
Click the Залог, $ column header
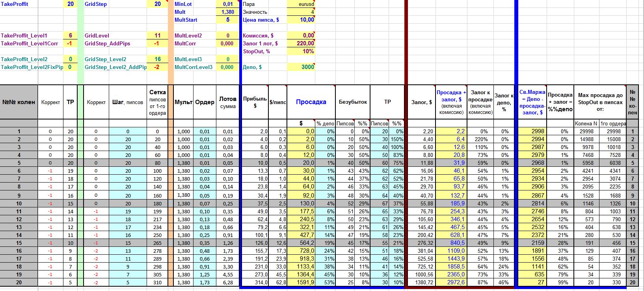pyautogui.click(x=422, y=102)
